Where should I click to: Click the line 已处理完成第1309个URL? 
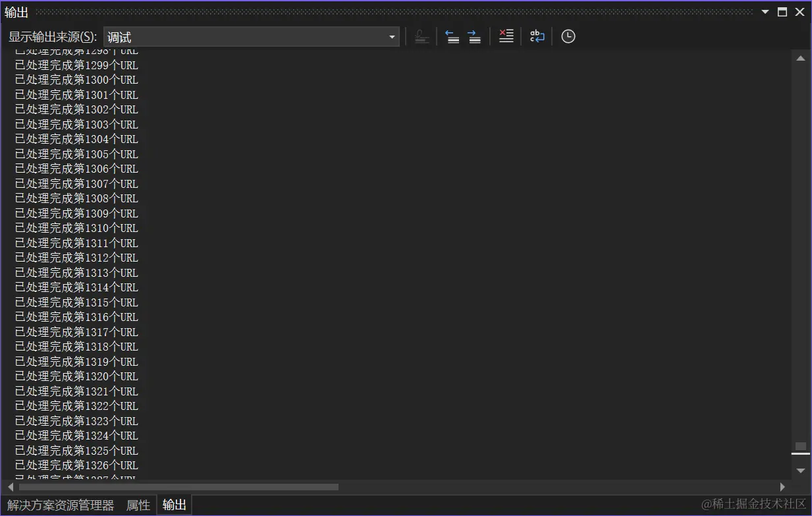point(76,214)
